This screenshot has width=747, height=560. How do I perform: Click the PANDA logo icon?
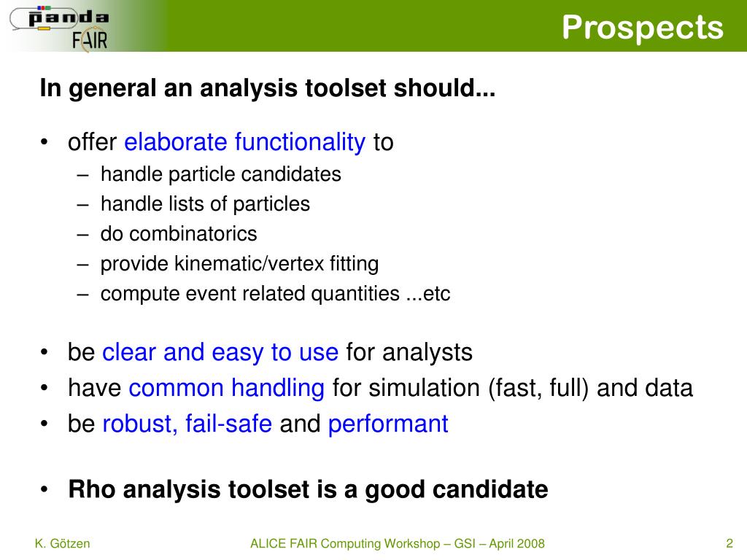click(x=60, y=18)
